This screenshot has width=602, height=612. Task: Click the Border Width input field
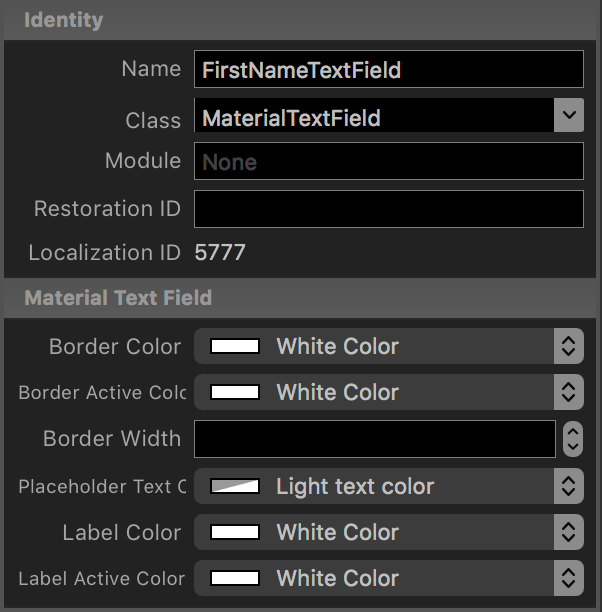[x=374, y=439]
